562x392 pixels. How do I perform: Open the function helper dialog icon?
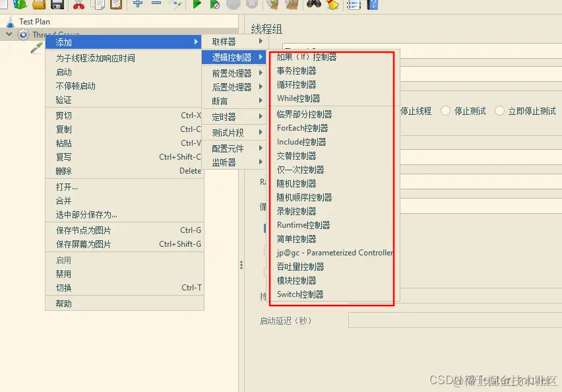354,6
